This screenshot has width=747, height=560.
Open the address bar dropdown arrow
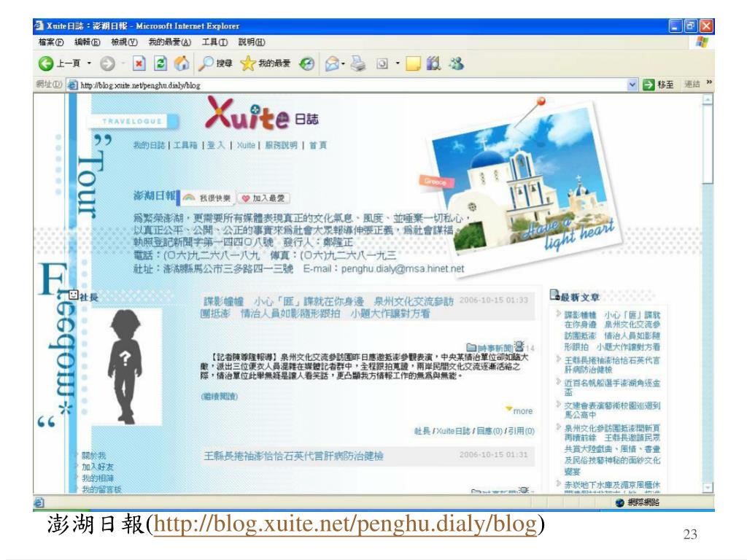pyautogui.click(x=632, y=85)
